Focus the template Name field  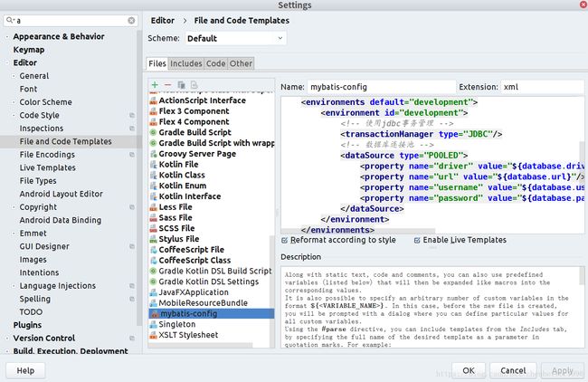(381, 87)
